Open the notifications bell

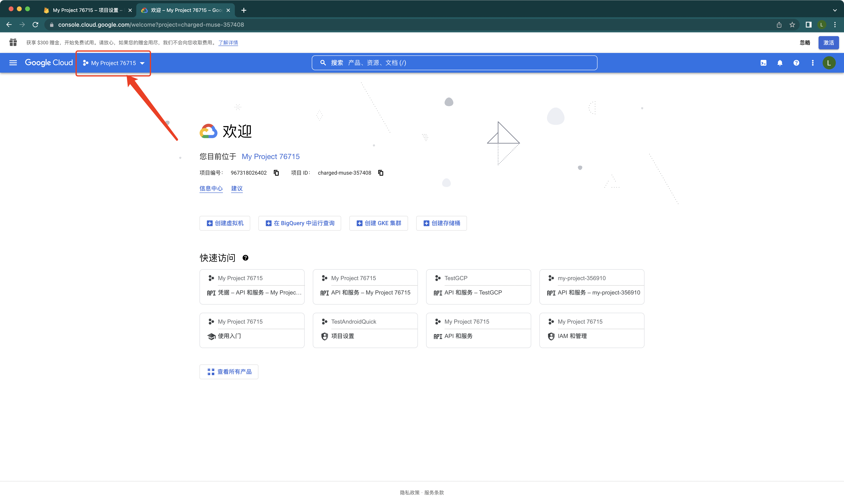click(780, 63)
